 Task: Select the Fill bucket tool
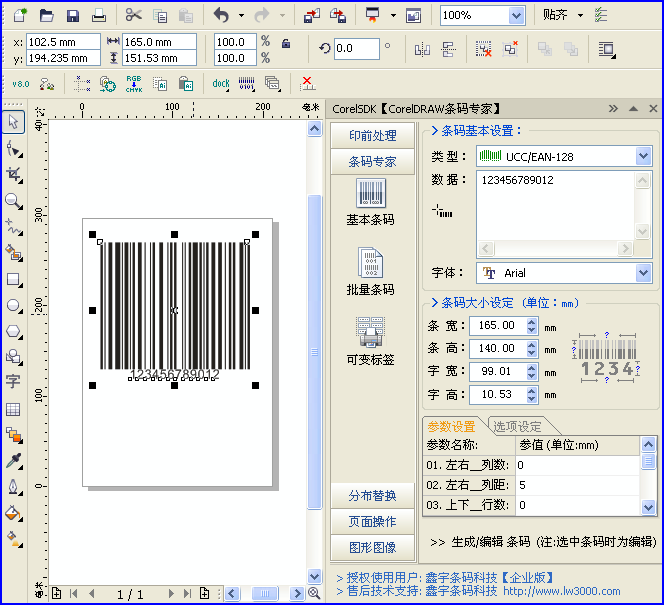point(14,513)
